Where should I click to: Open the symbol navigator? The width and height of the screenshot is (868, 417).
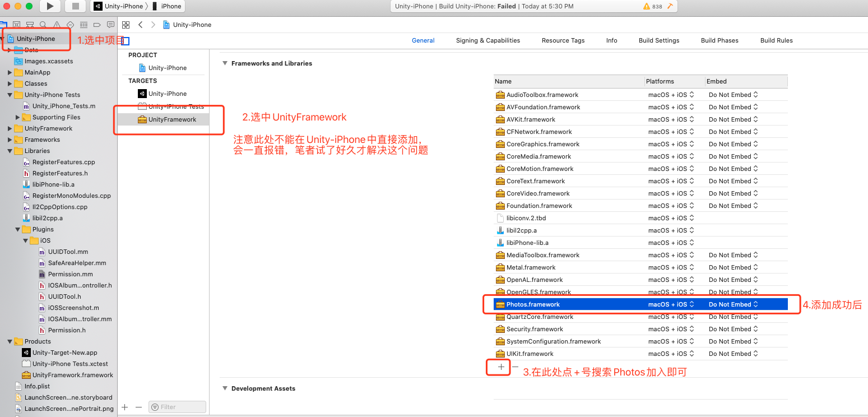point(30,25)
